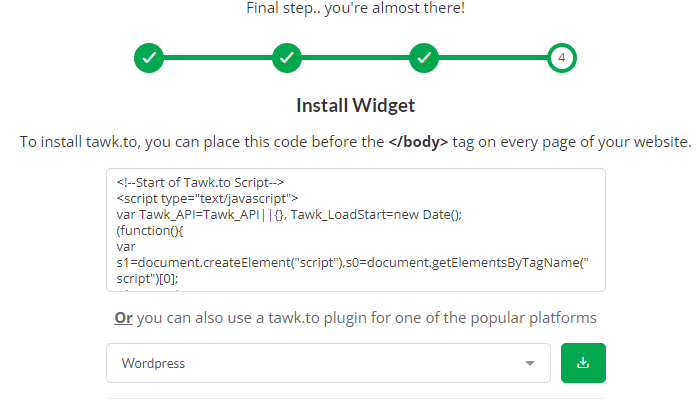Click the progress bar between steps two and three

coord(355,58)
